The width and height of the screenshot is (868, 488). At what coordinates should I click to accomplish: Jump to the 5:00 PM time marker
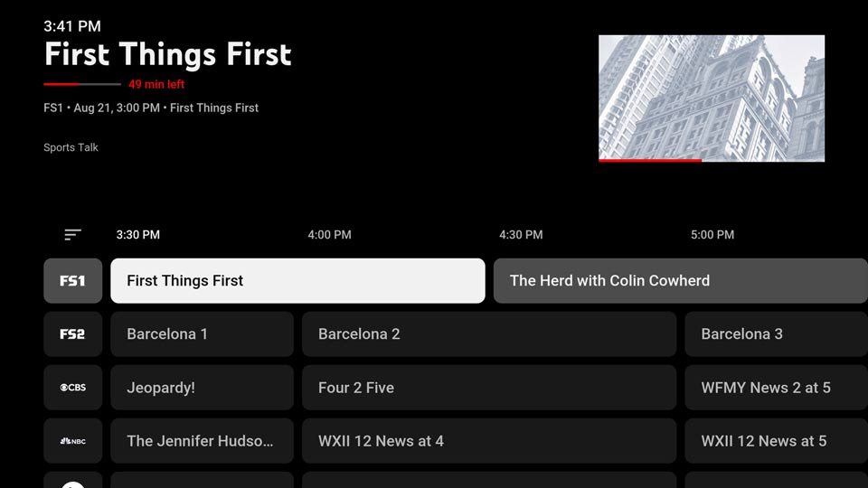coord(712,235)
